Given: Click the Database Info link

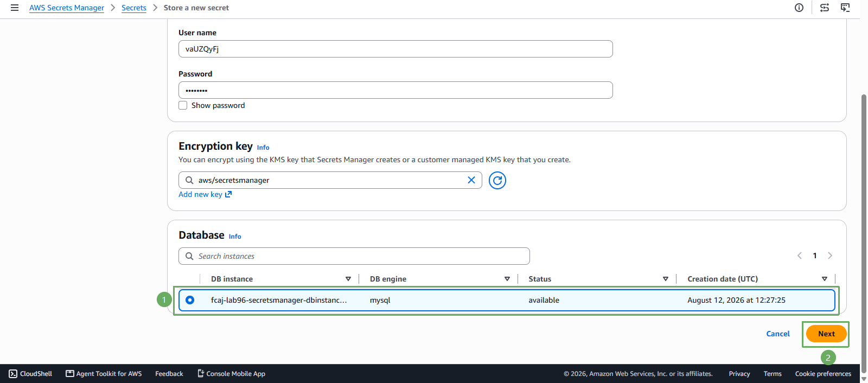Looking at the screenshot, I should click(x=235, y=237).
